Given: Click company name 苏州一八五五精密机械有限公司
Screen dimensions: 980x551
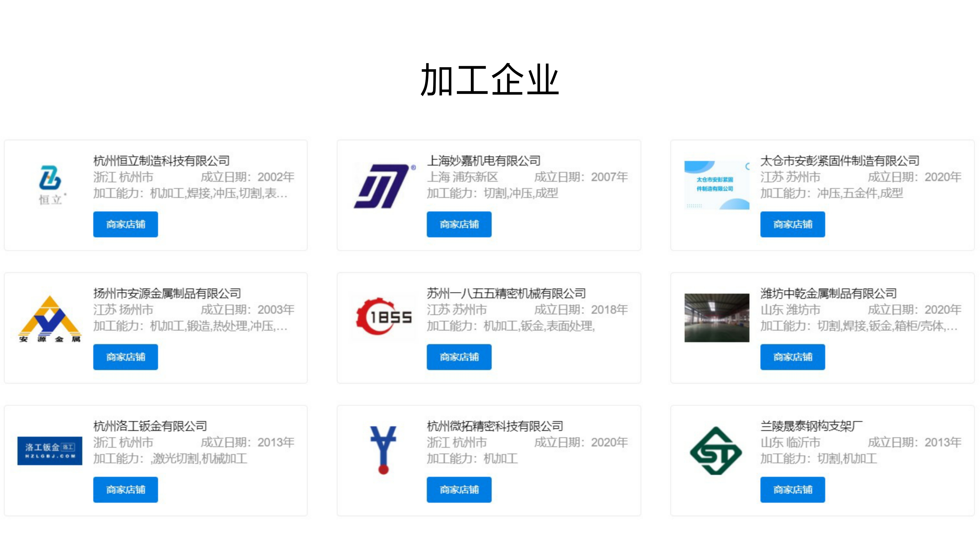Looking at the screenshot, I should click(506, 293).
